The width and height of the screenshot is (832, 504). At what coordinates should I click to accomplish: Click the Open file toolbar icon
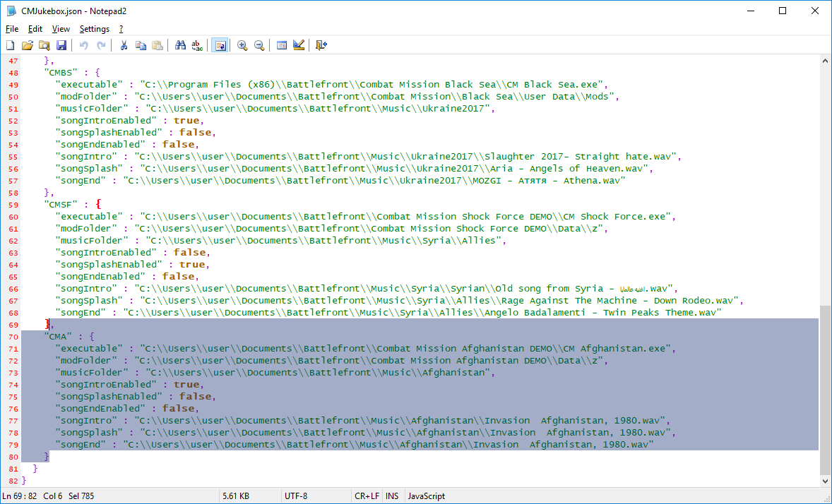point(27,46)
